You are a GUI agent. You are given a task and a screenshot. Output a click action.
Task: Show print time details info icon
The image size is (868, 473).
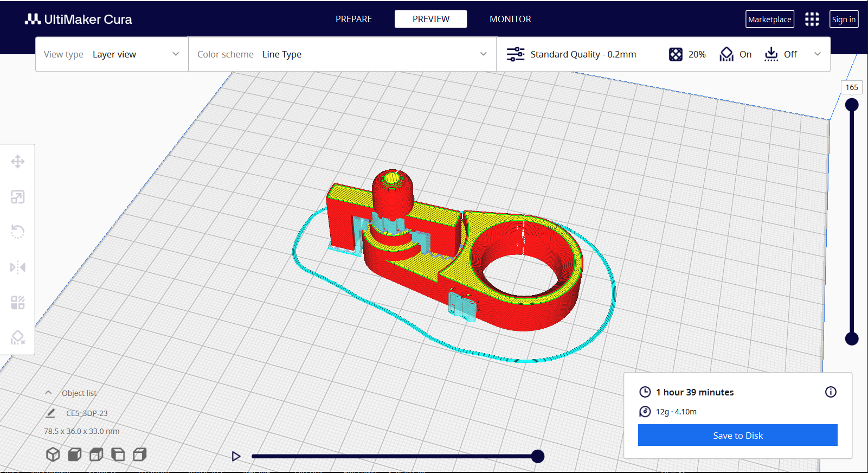point(831,392)
